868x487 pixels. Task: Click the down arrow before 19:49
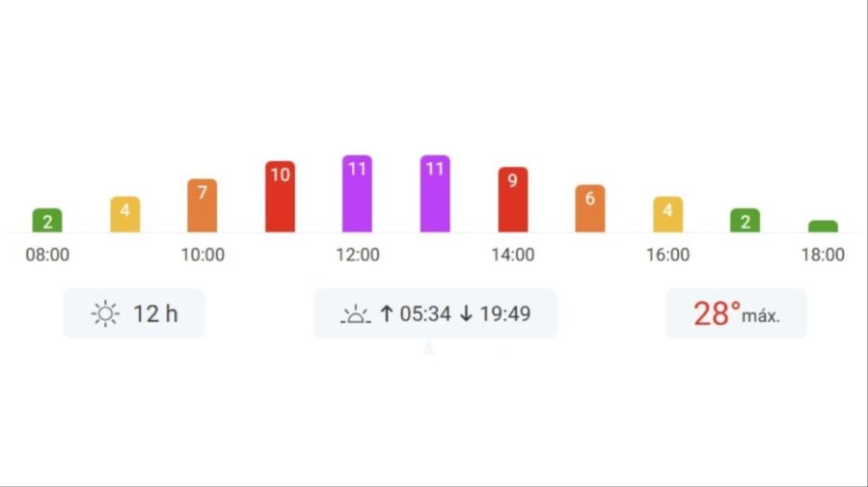[x=467, y=313]
